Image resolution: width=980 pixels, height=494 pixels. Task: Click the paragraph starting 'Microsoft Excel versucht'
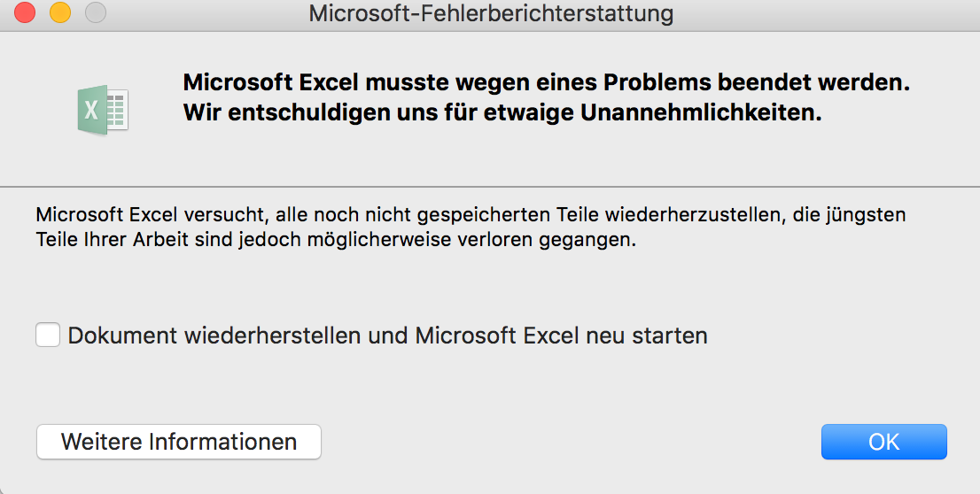coord(471,227)
